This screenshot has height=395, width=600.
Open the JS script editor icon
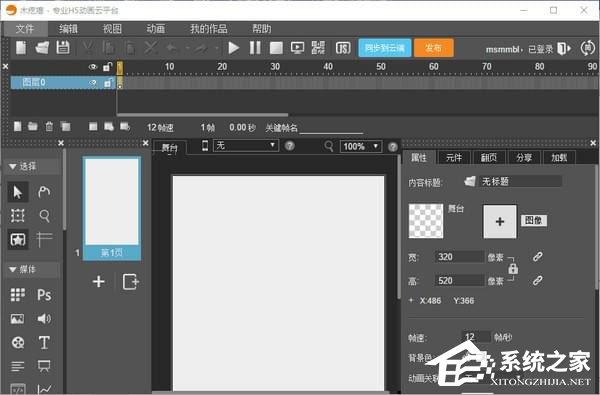click(x=343, y=48)
